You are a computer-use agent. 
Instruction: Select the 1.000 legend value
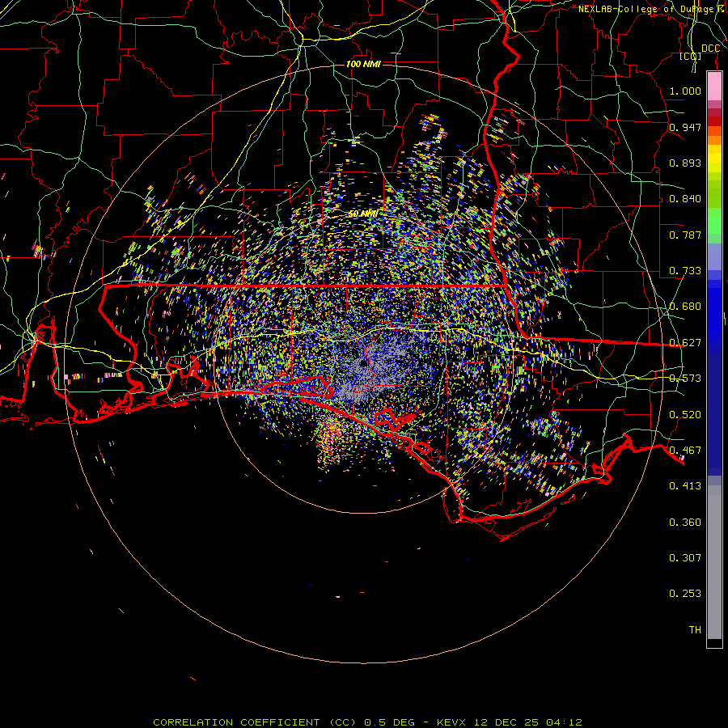tap(685, 91)
